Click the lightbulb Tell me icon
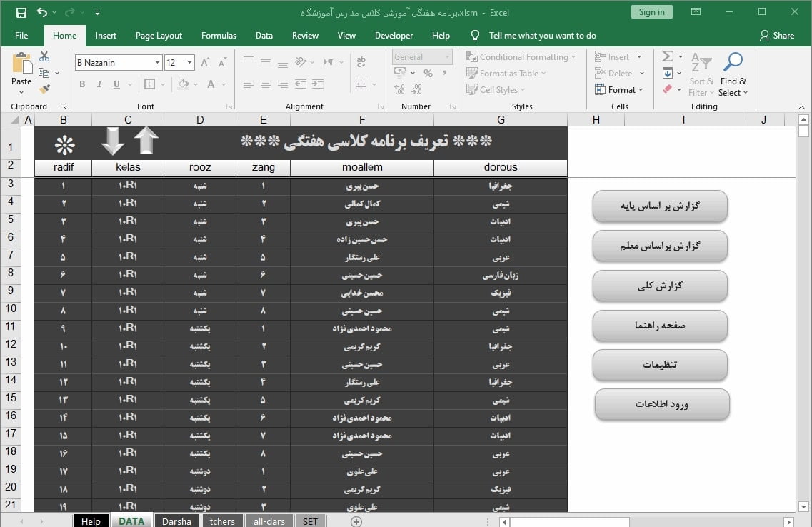 click(x=475, y=35)
